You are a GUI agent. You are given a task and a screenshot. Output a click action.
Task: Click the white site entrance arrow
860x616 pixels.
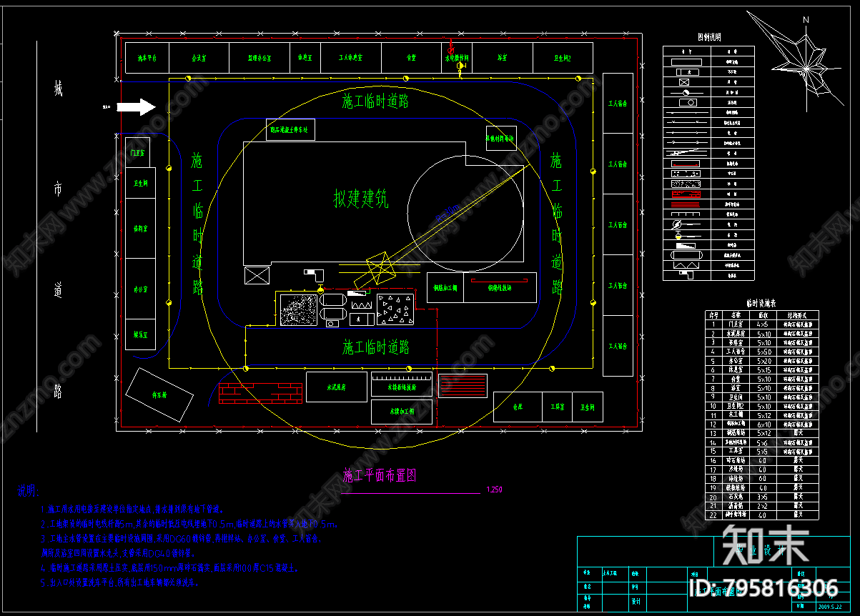coord(136,107)
